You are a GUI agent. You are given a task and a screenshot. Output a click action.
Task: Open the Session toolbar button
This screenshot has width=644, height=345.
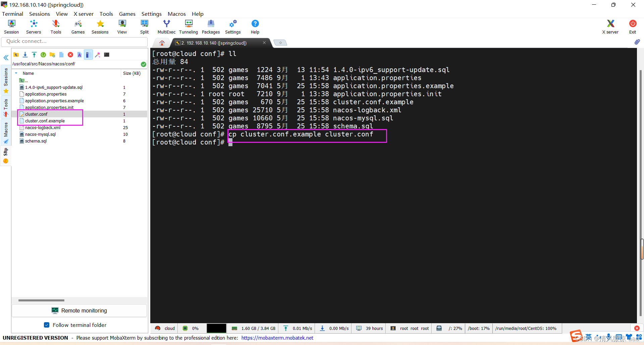(11, 27)
